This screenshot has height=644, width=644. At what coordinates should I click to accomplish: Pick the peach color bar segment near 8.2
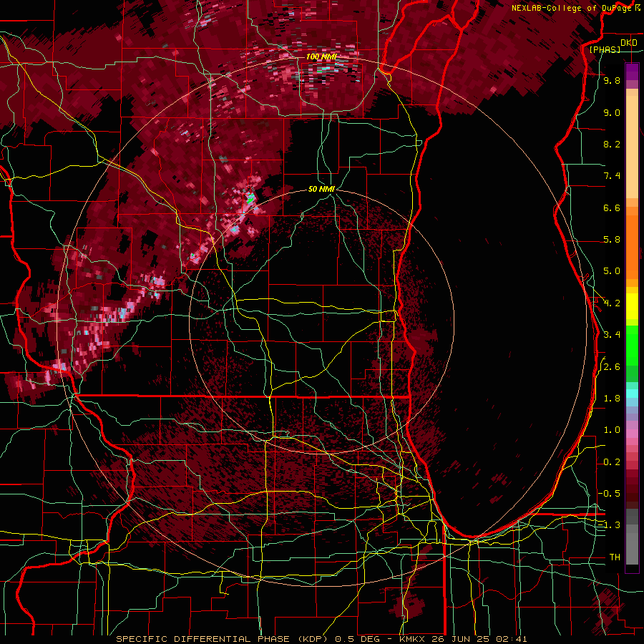[x=632, y=147]
